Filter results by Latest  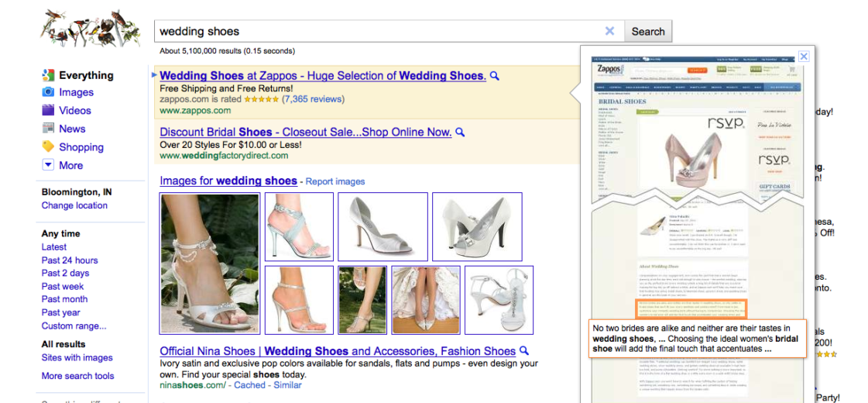click(x=53, y=246)
